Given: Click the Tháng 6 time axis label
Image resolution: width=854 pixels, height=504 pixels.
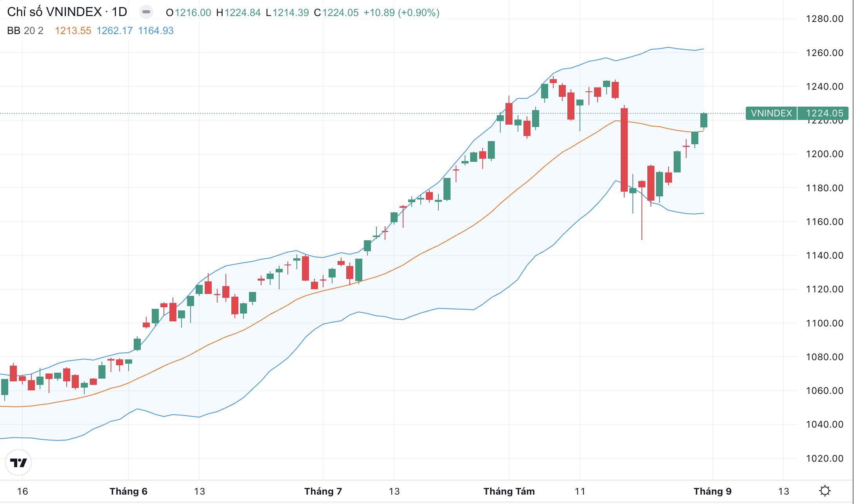Looking at the screenshot, I should [128, 491].
